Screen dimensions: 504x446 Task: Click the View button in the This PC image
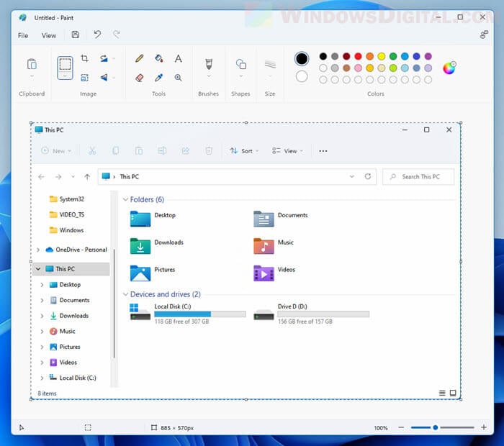(287, 151)
